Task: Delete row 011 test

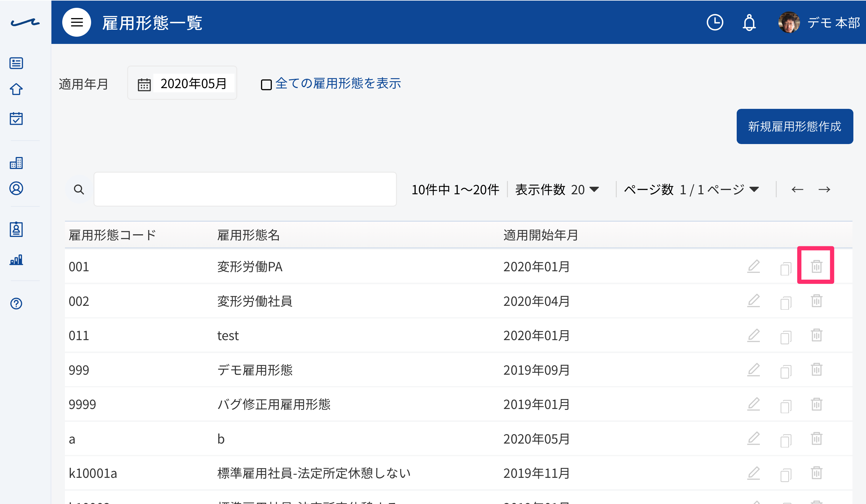Action: pos(816,335)
